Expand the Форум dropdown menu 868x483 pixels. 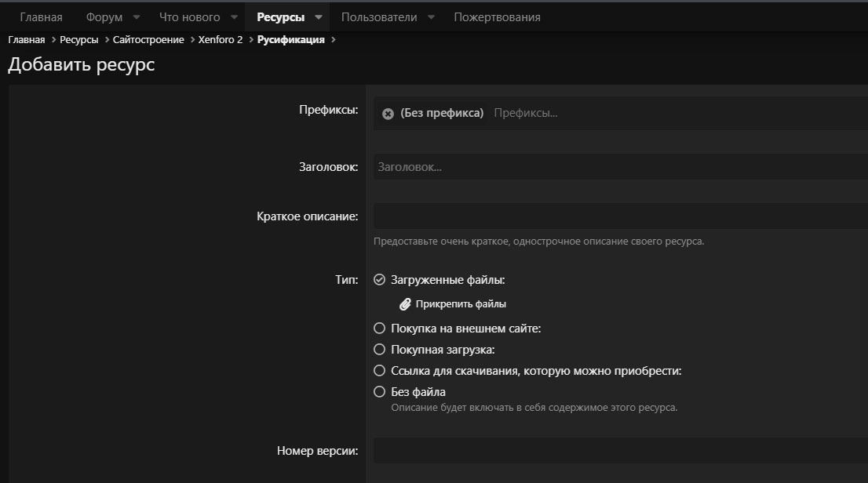pyautogui.click(x=137, y=16)
